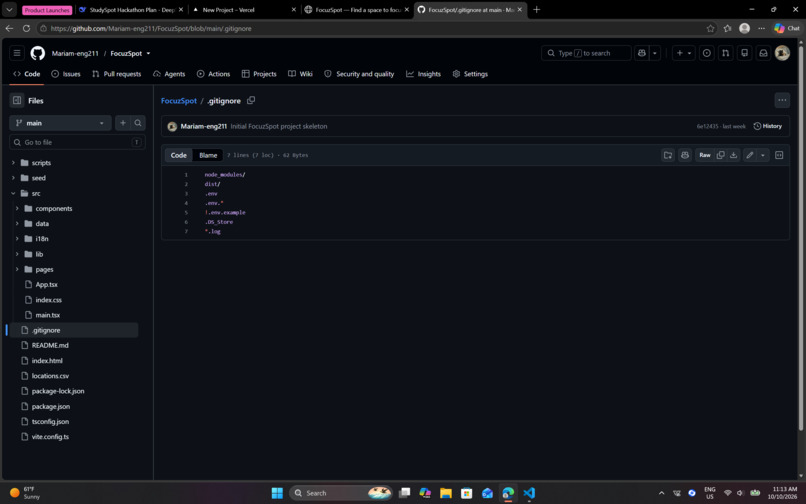Open the notifications inbox icon

click(x=763, y=53)
